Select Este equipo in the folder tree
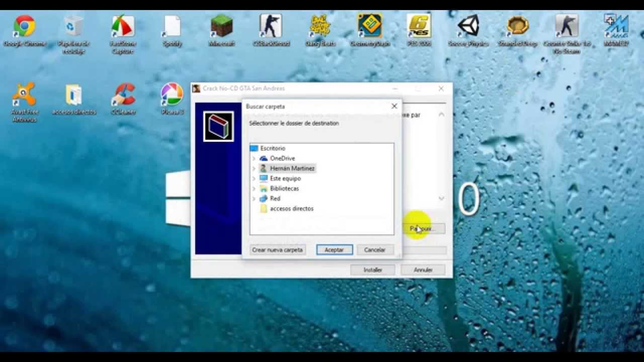 285,178
